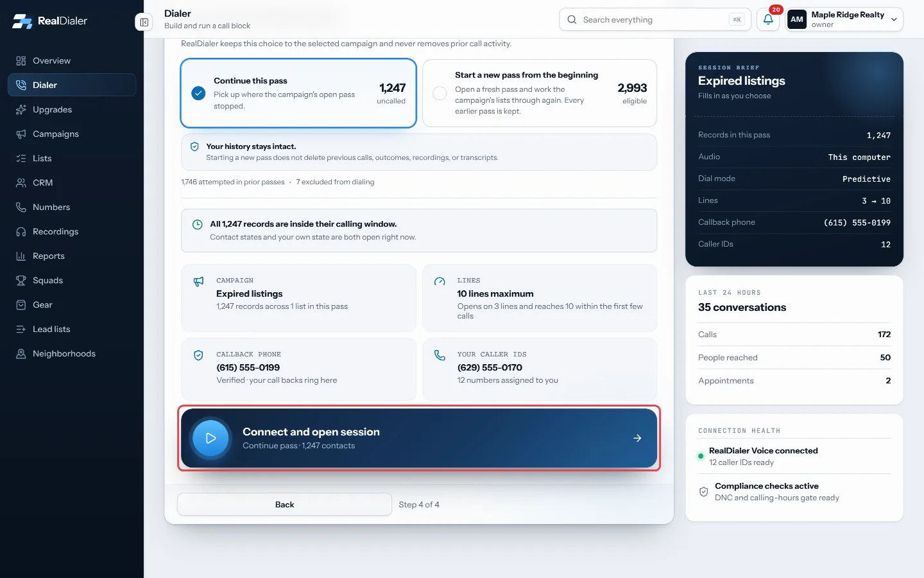
Task: Click the 10 lines maximum card
Action: pyautogui.click(x=540, y=298)
